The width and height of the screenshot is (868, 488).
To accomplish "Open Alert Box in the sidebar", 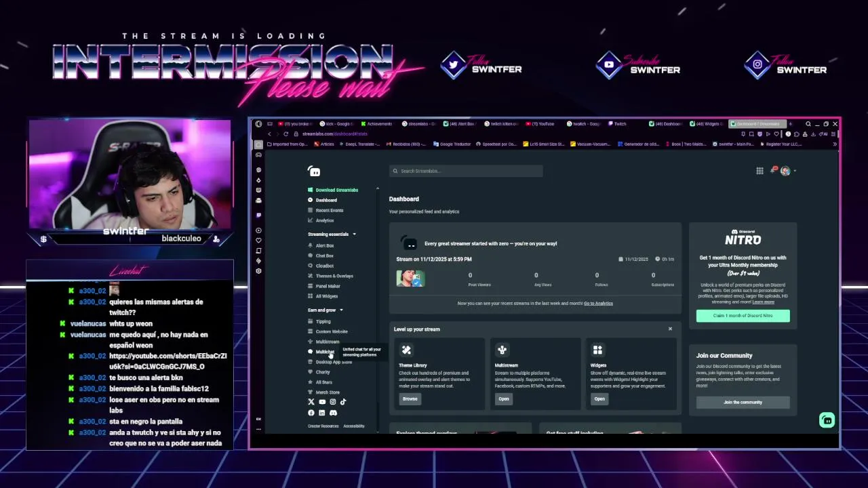I will coord(321,245).
